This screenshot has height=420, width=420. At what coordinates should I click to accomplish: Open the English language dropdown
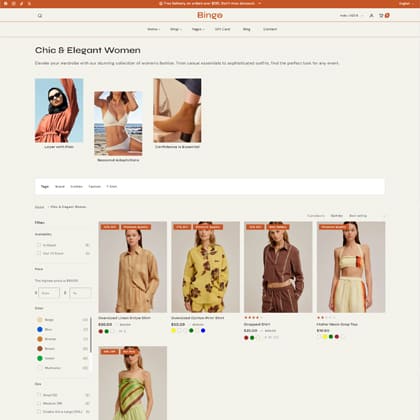(x=405, y=3)
